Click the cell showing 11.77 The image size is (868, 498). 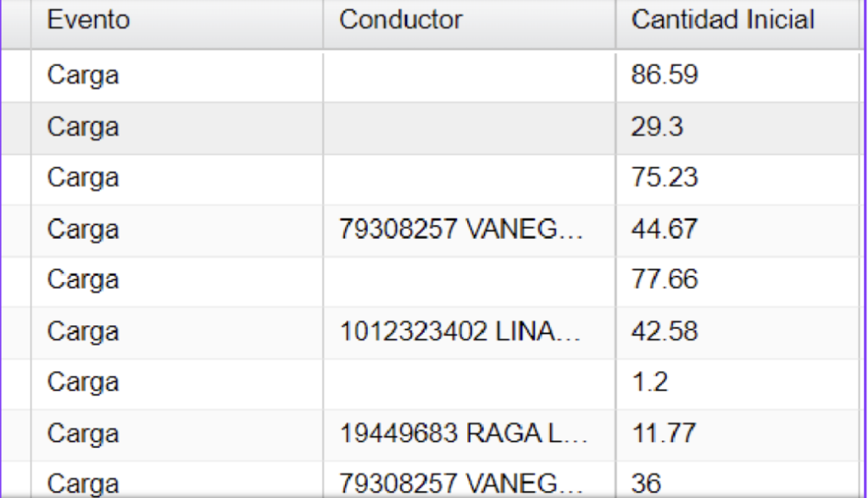click(x=737, y=435)
